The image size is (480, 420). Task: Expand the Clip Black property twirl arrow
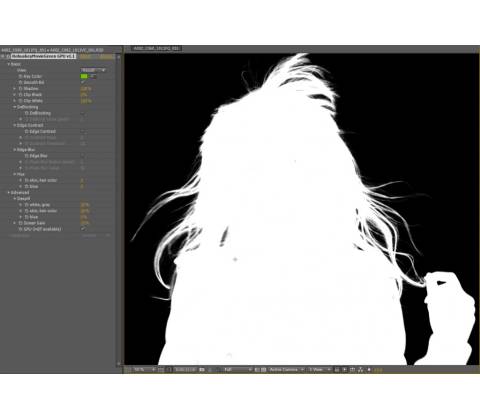[x=15, y=95]
